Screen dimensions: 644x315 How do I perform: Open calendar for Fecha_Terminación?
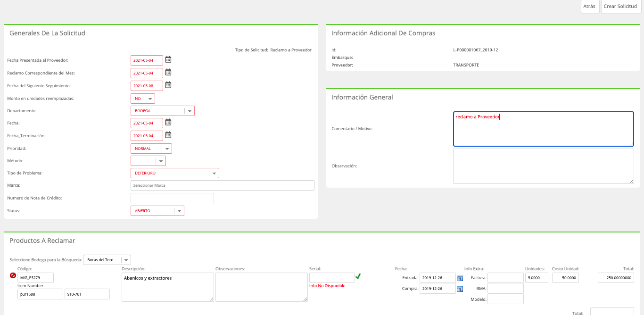click(168, 135)
